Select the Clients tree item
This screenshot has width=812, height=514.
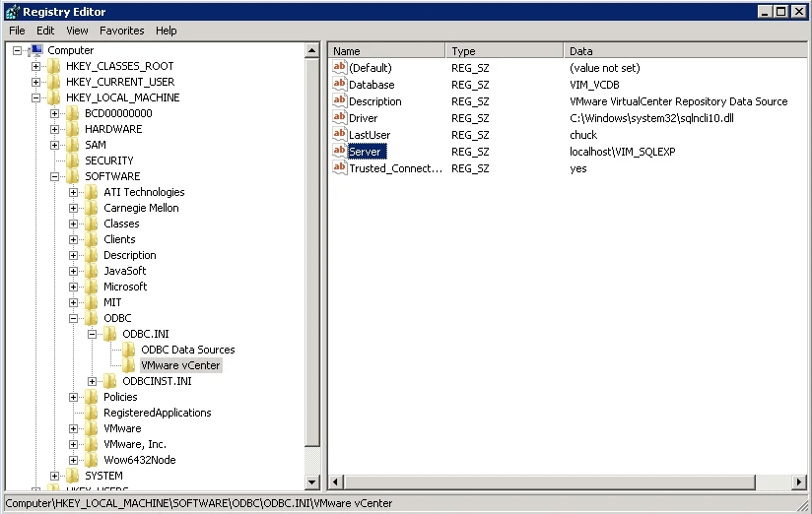(x=119, y=239)
